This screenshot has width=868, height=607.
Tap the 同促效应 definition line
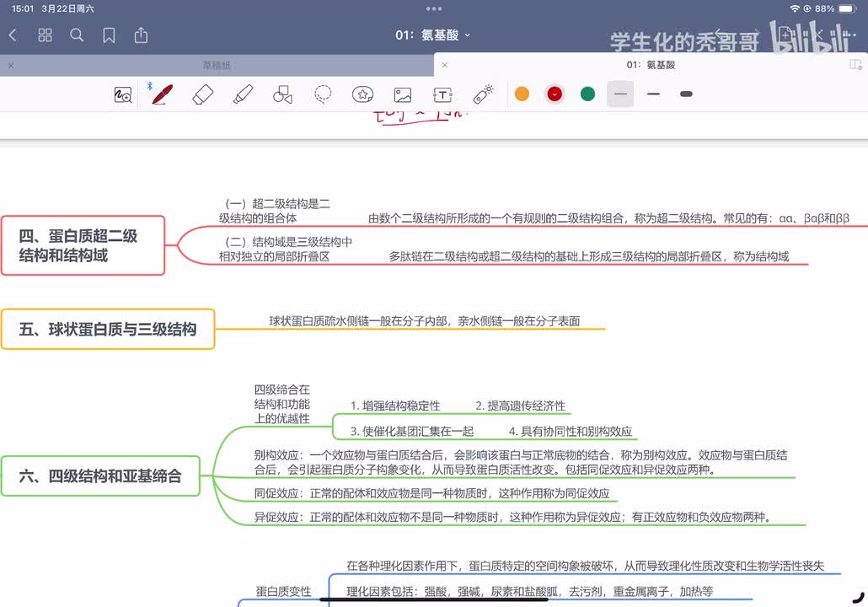click(431, 493)
